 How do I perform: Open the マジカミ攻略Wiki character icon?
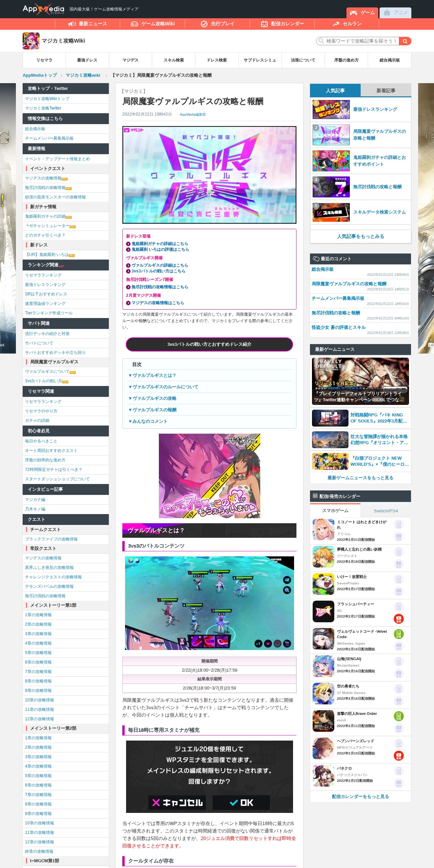31,41
